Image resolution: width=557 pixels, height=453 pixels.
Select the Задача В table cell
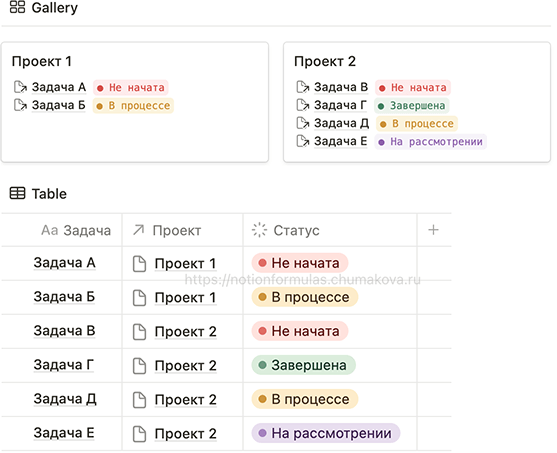click(x=62, y=331)
